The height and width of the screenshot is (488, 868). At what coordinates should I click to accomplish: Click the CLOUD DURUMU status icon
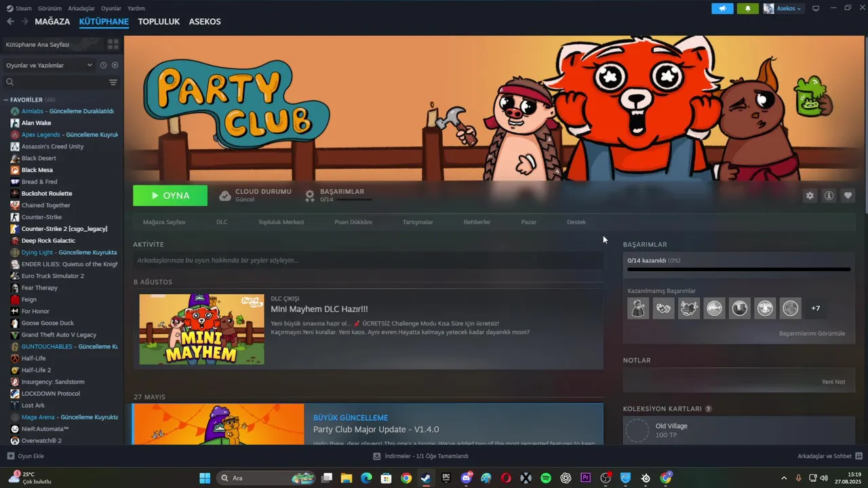pyautogui.click(x=225, y=195)
